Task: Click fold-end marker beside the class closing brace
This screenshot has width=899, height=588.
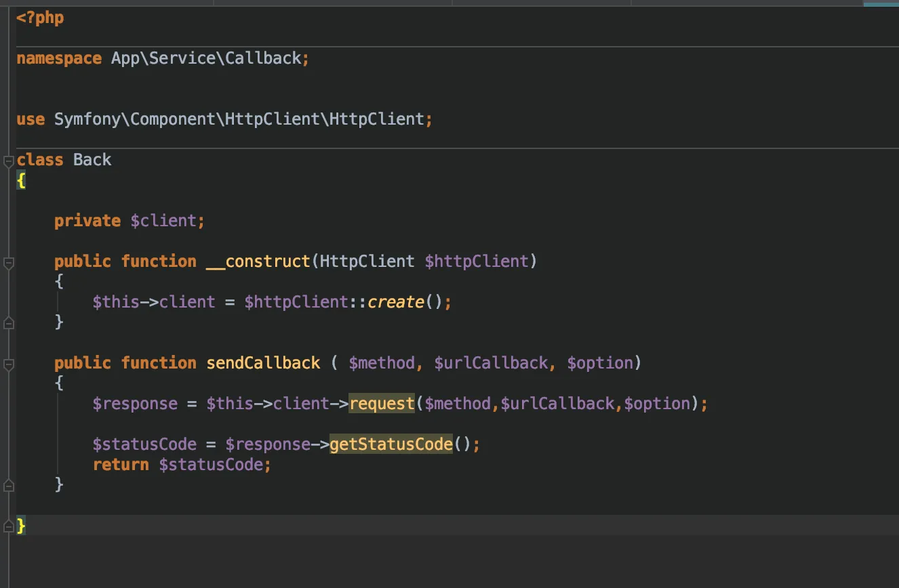Action: [8, 526]
